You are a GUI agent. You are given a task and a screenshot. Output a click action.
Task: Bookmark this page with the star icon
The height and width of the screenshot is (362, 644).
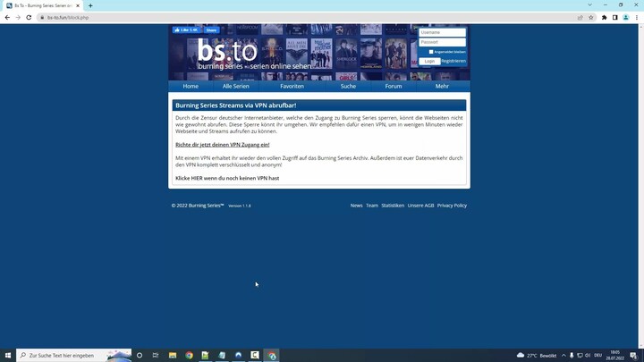pyautogui.click(x=591, y=18)
